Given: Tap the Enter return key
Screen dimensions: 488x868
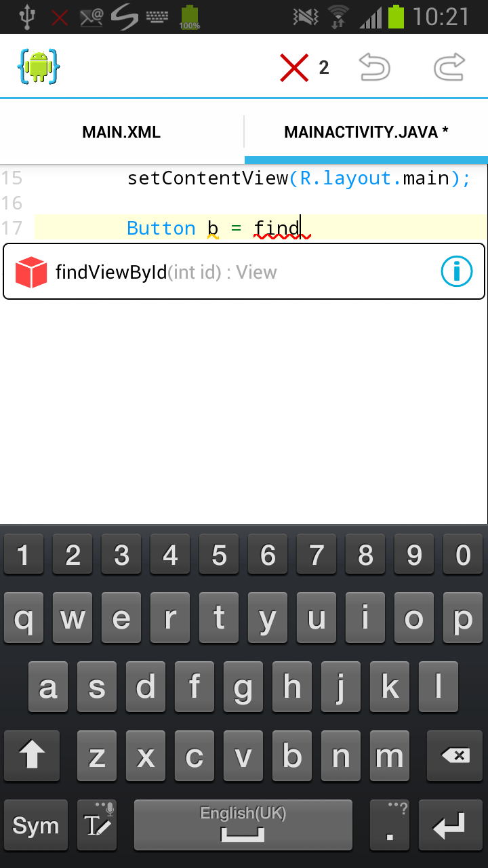Looking at the screenshot, I should tap(451, 825).
